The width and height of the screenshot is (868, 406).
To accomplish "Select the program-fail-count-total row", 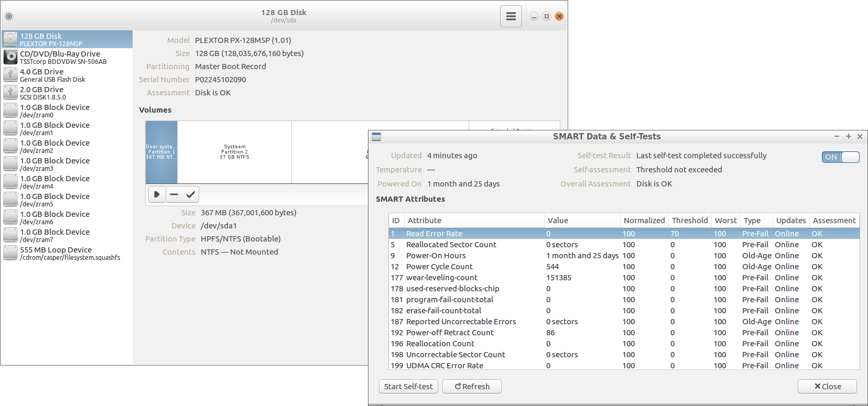I will tap(624, 300).
